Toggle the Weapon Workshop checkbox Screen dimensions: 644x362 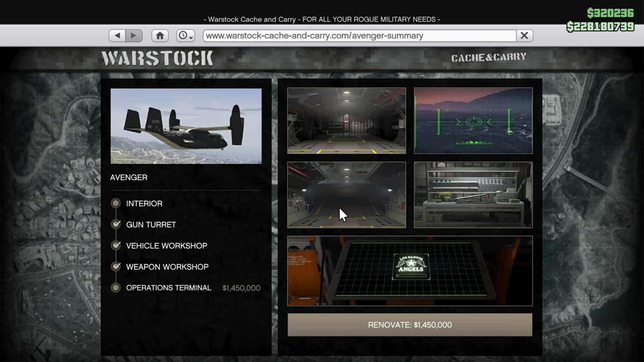pyautogui.click(x=116, y=266)
